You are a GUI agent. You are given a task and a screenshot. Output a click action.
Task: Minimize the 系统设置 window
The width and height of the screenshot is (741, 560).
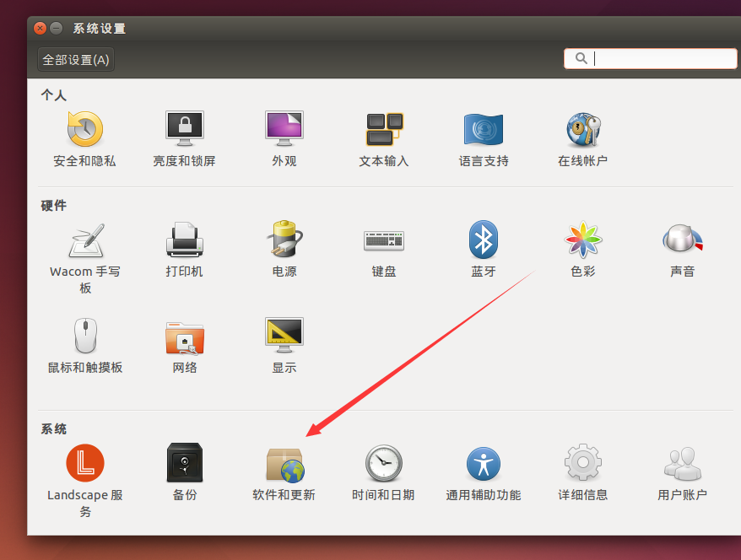[57, 29]
